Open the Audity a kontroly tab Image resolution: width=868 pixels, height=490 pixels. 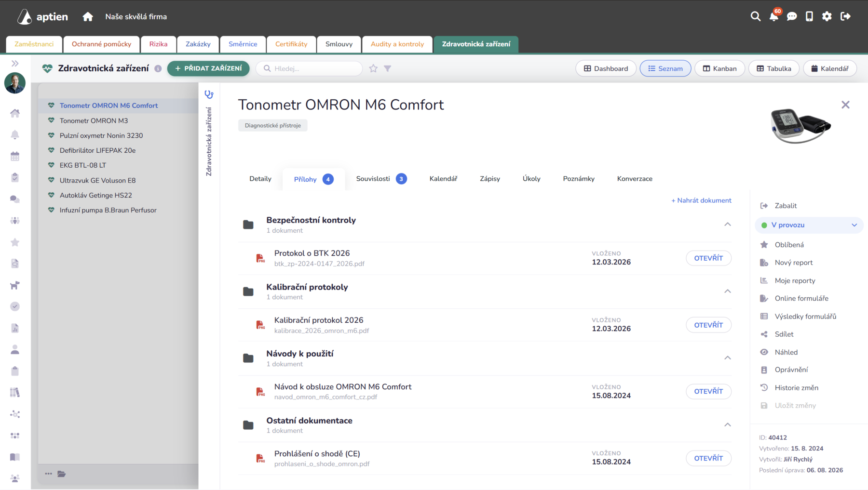[x=397, y=44]
